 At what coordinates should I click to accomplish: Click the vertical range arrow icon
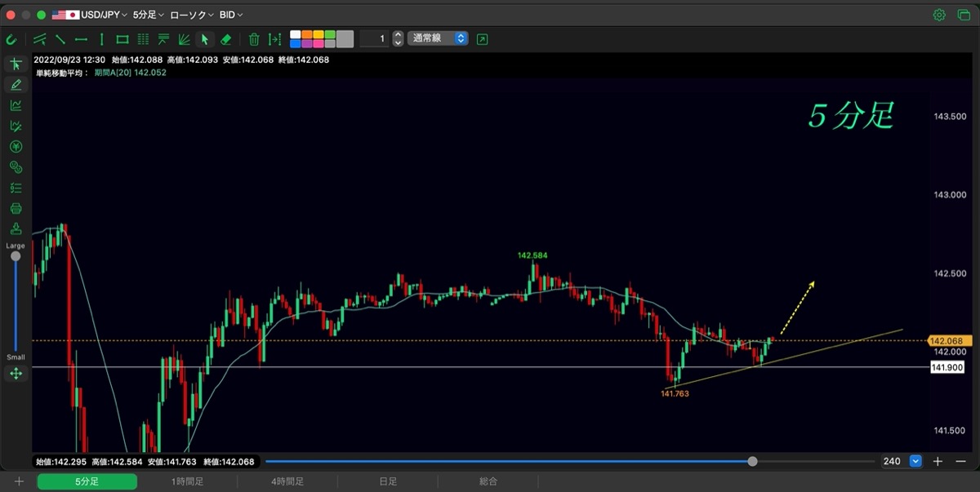274,38
